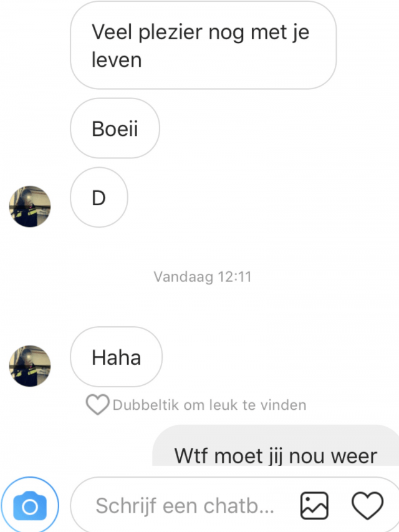399x532 pixels.
Task: Focus the "Schrijf een chatb..." message field
Action: 185,506
